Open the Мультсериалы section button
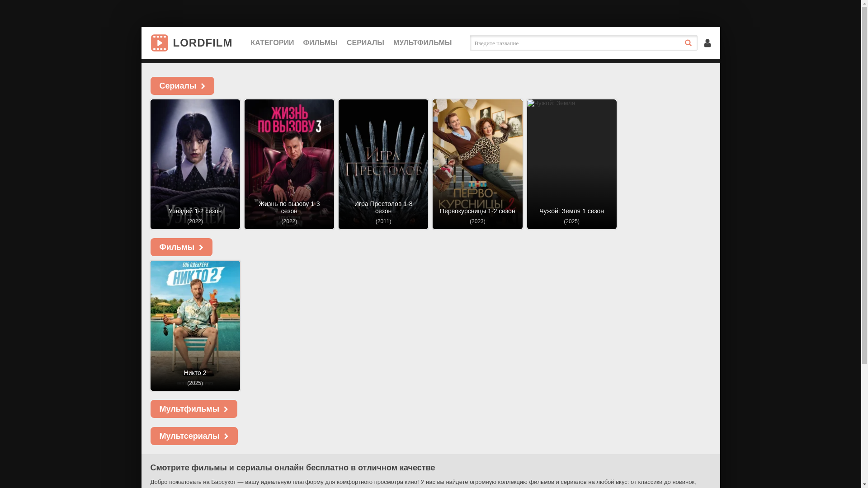868x488 pixels. [194, 436]
